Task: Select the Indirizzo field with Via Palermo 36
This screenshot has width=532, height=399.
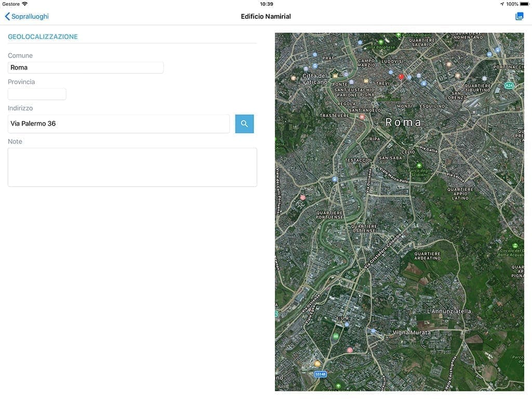Action: tap(118, 123)
